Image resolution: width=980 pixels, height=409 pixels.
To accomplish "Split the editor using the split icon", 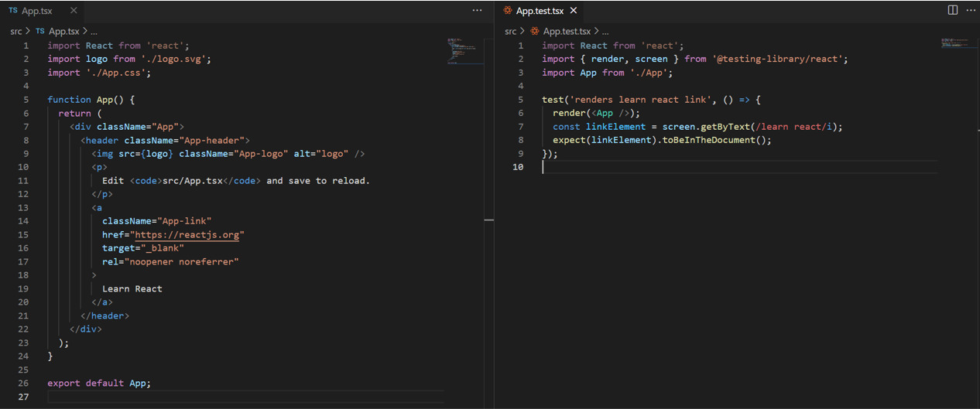I will coord(953,10).
